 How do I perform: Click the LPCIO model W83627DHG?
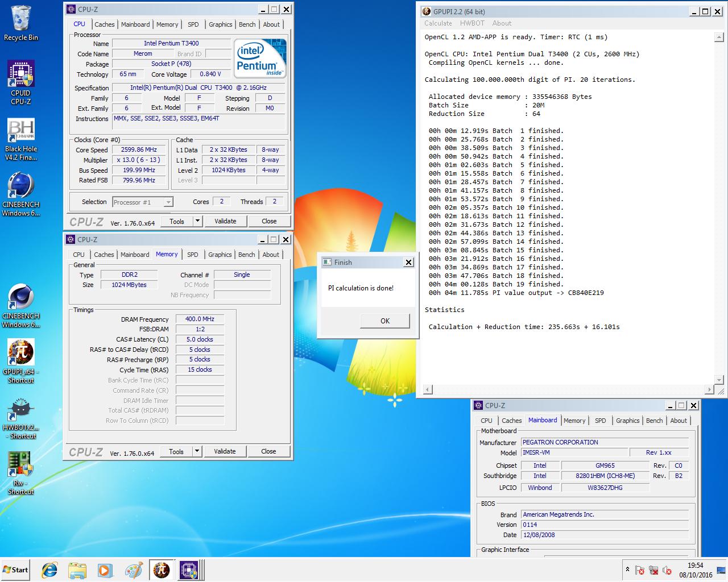click(x=605, y=488)
